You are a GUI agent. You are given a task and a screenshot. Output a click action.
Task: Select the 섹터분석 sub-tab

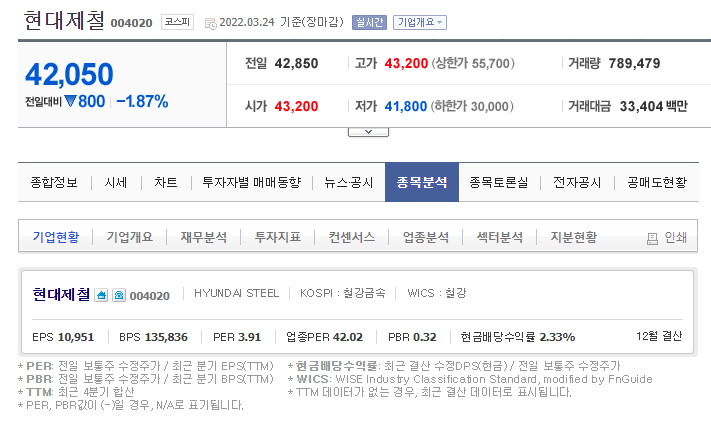point(500,237)
